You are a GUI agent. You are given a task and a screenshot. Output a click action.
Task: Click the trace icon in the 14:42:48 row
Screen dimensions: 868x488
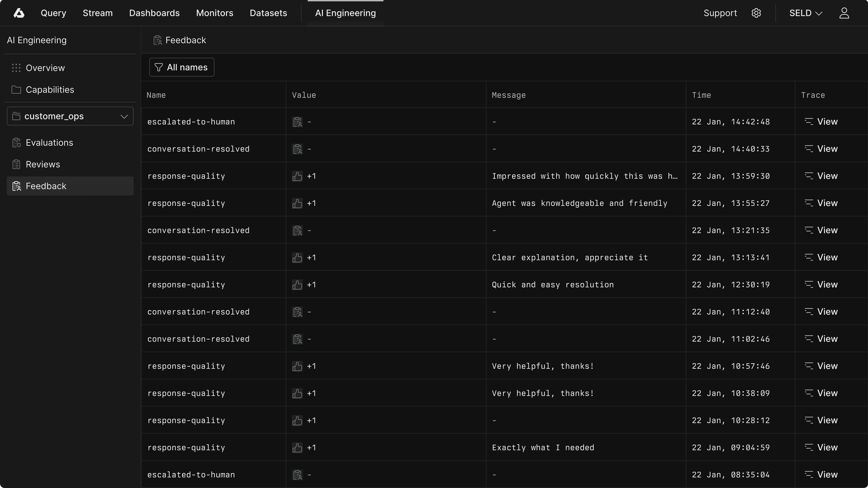coord(809,121)
